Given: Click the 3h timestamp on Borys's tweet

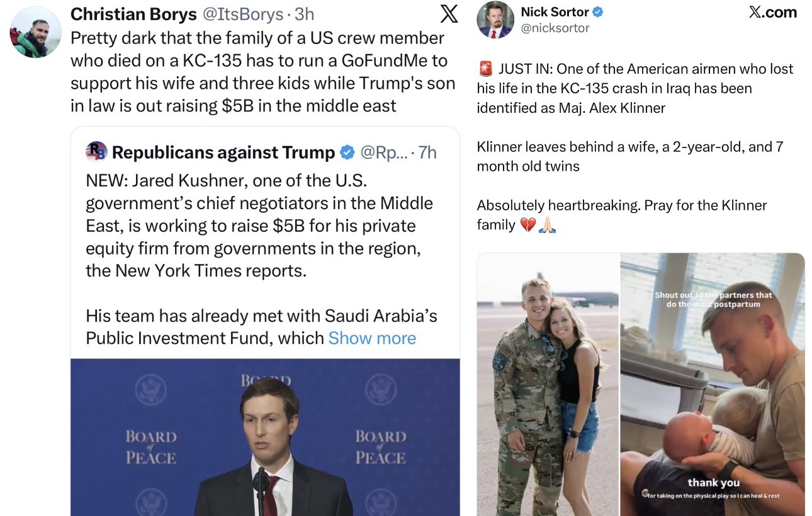Looking at the screenshot, I should [304, 14].
